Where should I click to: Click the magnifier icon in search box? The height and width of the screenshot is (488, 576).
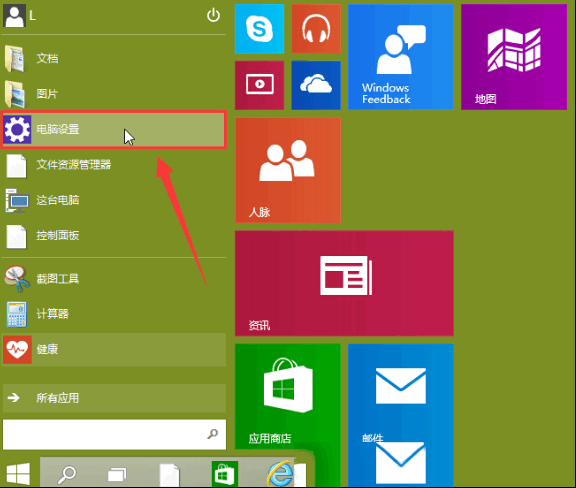click(213, 434)
